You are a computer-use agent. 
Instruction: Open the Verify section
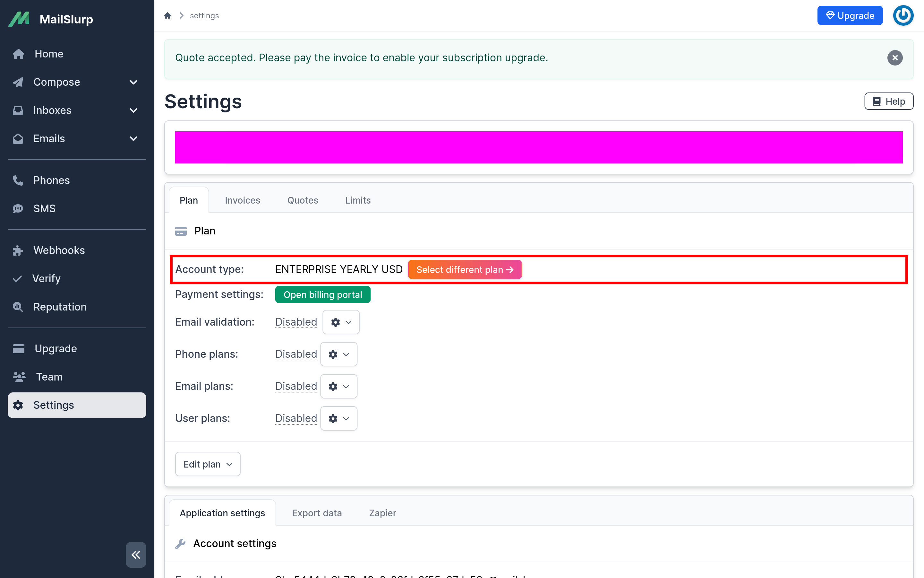point(76,279)
